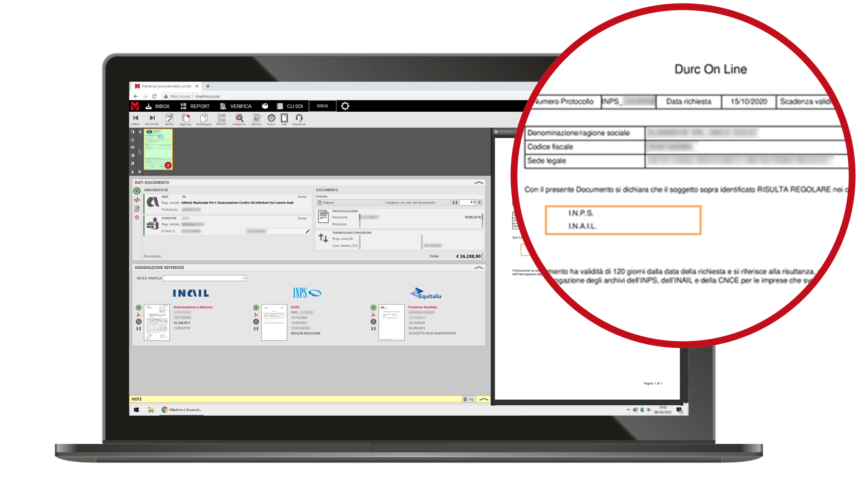This screenshot has width=868, height=488.
Task: Click the ARCHIVIAT. next arrow icon
Action: tap(152, 120)
